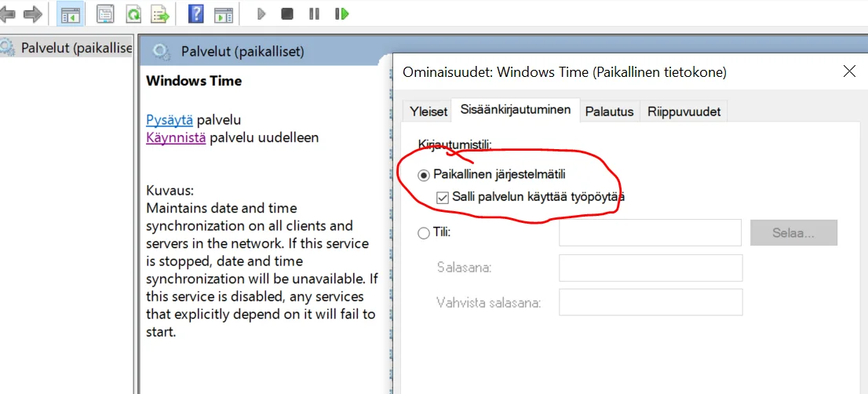868x394 pixels.
Task: Select Palvelut (paikalliset) in the left tree
Action: [x=75, y=48]
